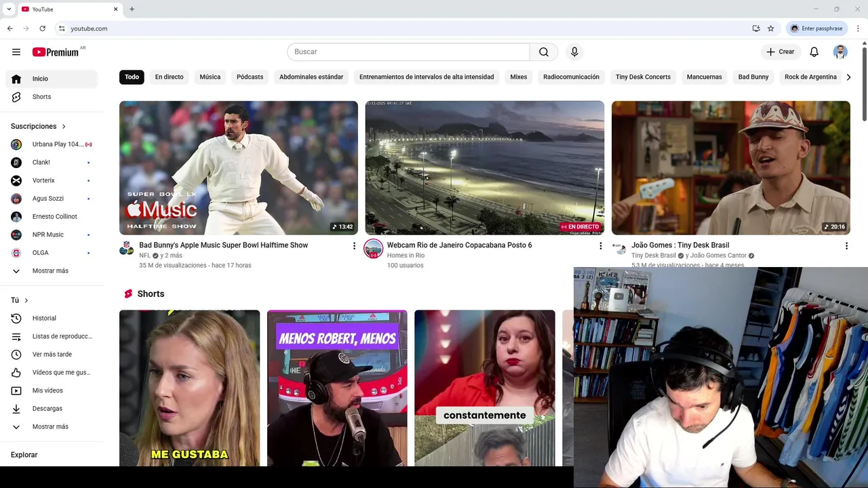Viewport: 868px width, 488px height.
Task: Click the search magnifier button
Action: (544, 52)
